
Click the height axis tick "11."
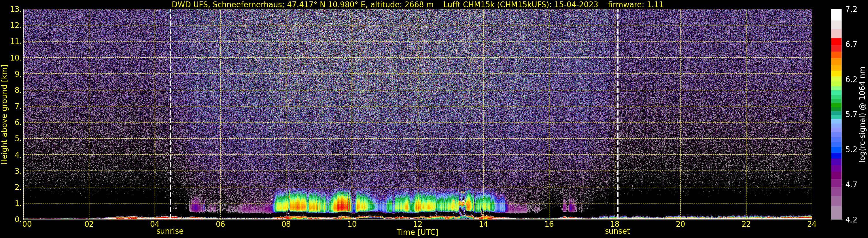pos(16,41)
